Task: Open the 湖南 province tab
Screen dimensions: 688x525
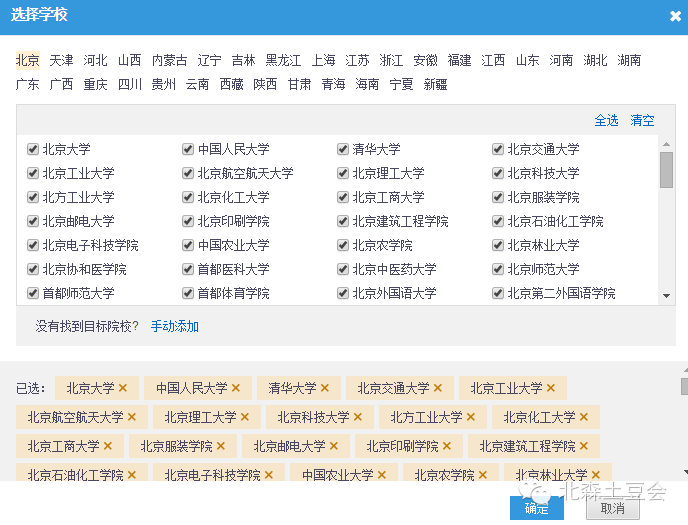Action: (629, 60)
